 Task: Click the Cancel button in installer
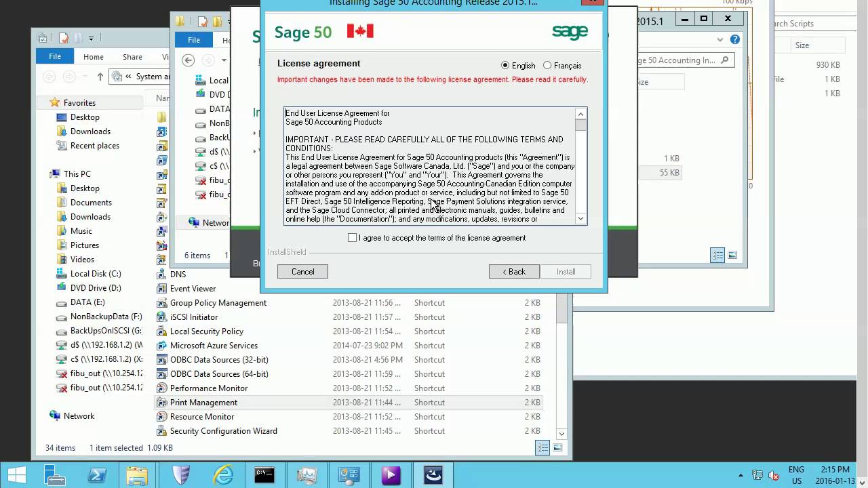(x=302, y=272)
